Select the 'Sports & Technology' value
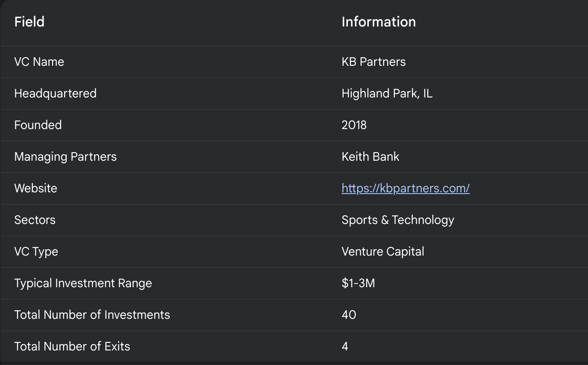 pos(398,220)
